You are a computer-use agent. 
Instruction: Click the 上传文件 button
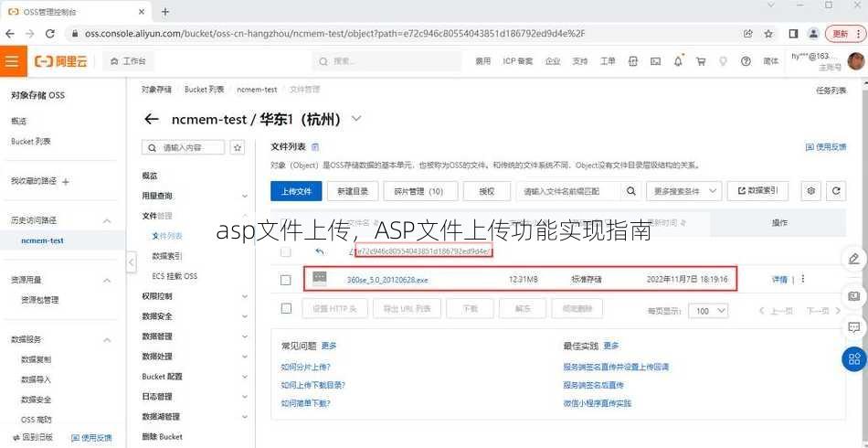[x=296, y=191]
